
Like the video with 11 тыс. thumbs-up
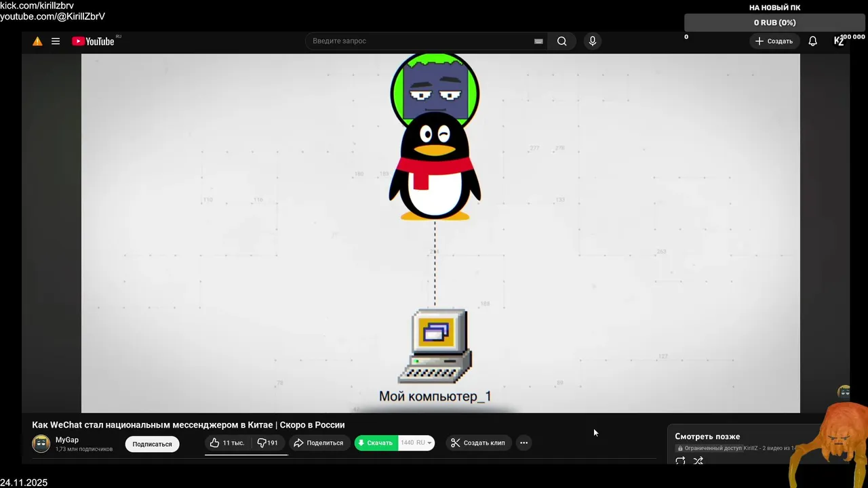227,443
